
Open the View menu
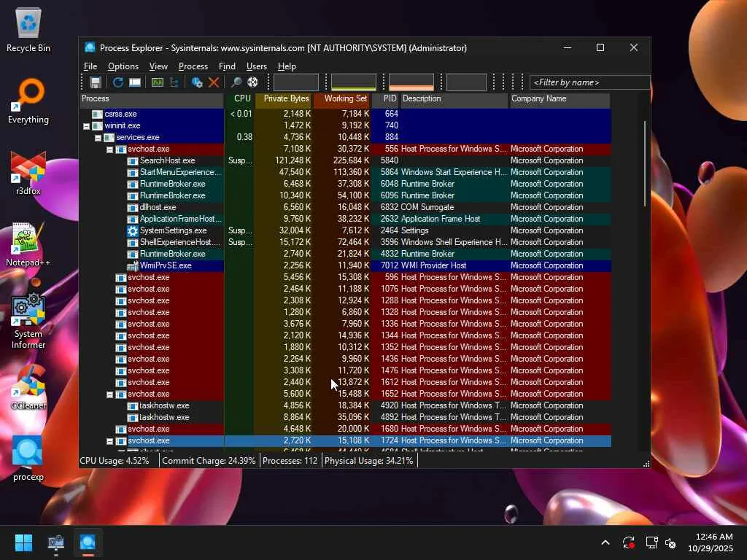158,66
